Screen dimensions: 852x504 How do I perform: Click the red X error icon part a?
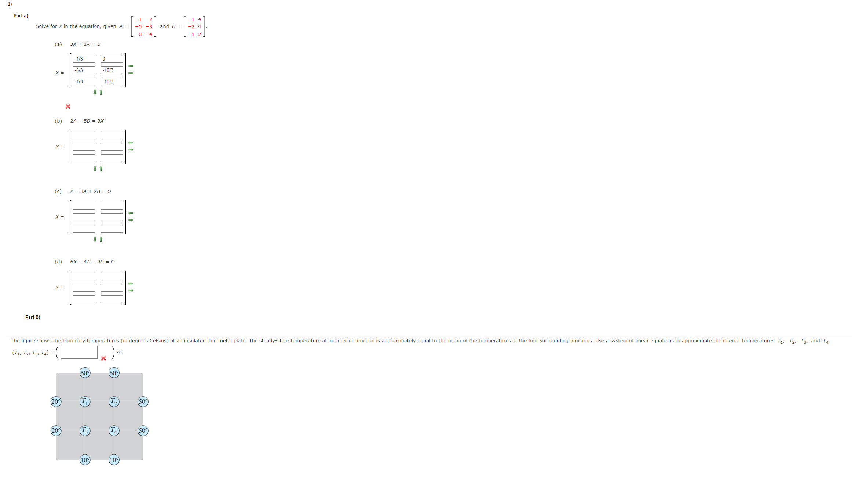[x=67, y=106]
